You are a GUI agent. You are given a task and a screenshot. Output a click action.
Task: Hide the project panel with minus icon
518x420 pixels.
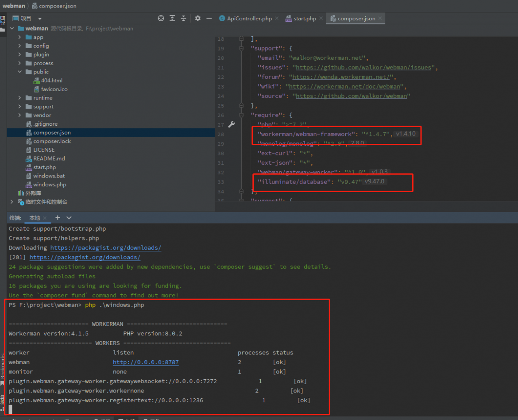(x=209, y=19)
